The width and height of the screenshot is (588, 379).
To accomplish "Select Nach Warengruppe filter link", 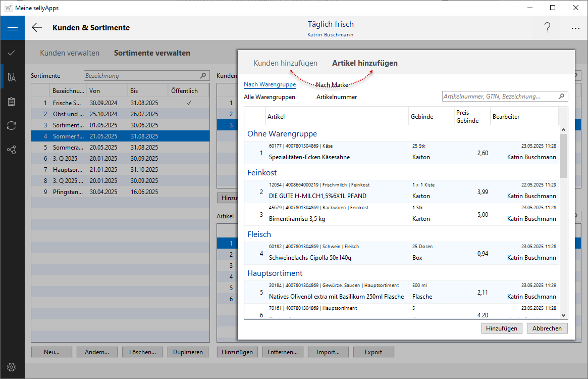I will 270,84.
